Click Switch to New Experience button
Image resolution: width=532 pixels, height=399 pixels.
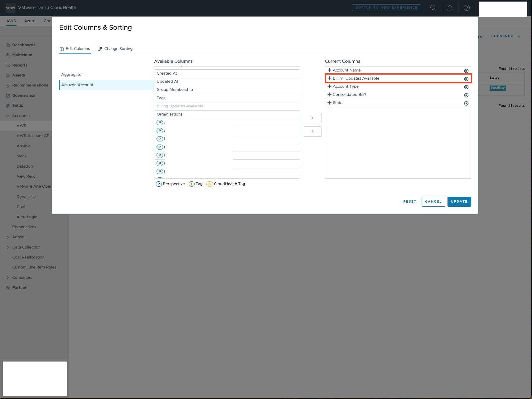tap(386, 8)
